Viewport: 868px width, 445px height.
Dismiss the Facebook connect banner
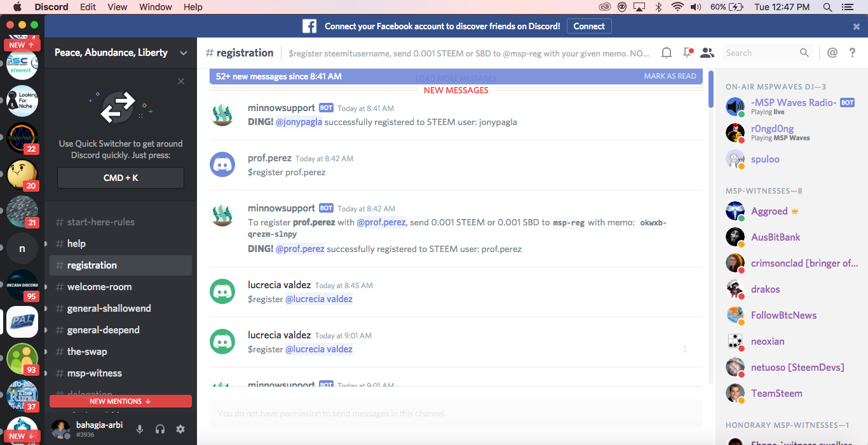(857, 26)
